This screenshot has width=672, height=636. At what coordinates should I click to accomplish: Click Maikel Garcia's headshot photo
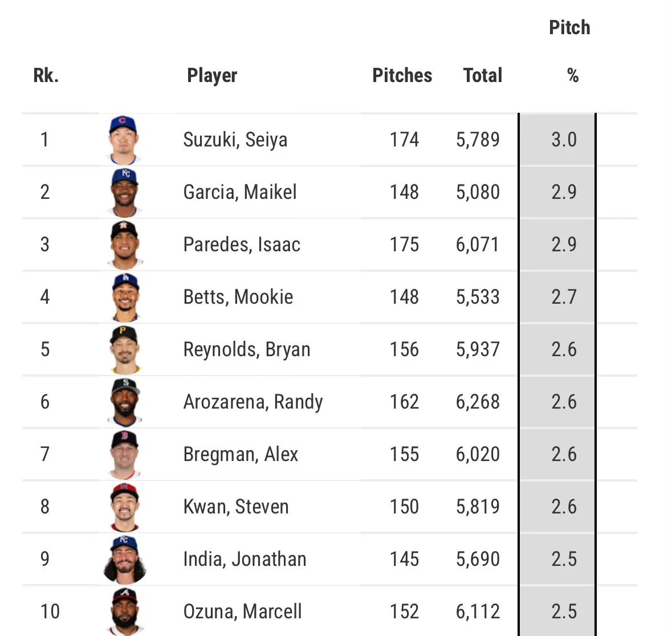(x=124, y=193)
